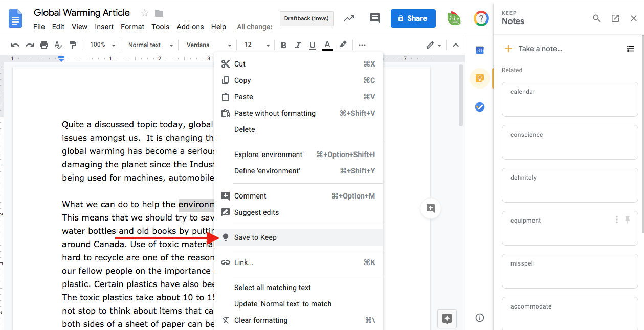
Task: Click the Undo arrow in toolbar
Action: [x=15, y=45]
